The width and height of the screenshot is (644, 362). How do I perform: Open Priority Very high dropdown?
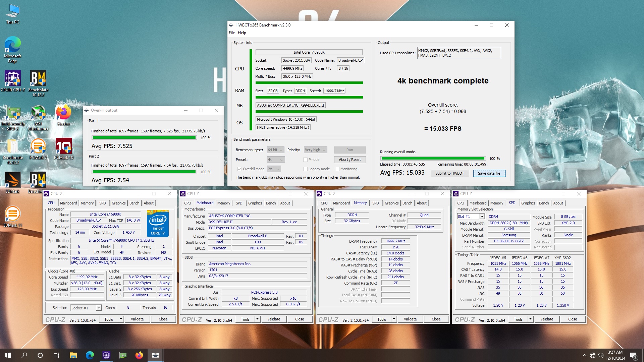315,150
